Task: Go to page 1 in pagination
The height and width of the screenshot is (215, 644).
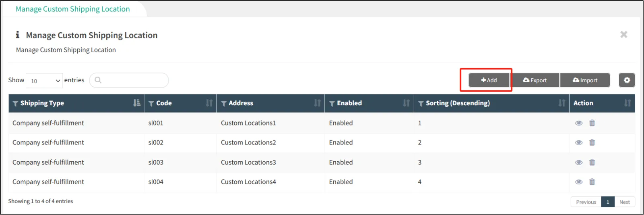Action: pos(608,202)
